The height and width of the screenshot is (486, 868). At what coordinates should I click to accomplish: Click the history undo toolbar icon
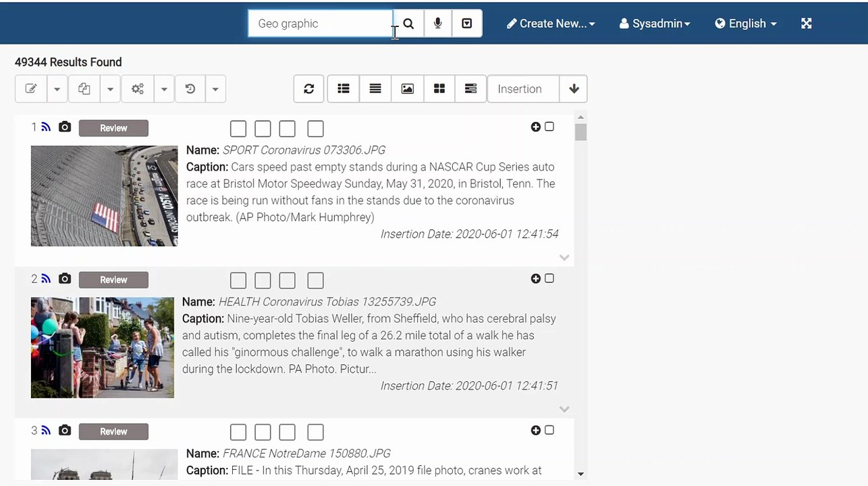190,88
